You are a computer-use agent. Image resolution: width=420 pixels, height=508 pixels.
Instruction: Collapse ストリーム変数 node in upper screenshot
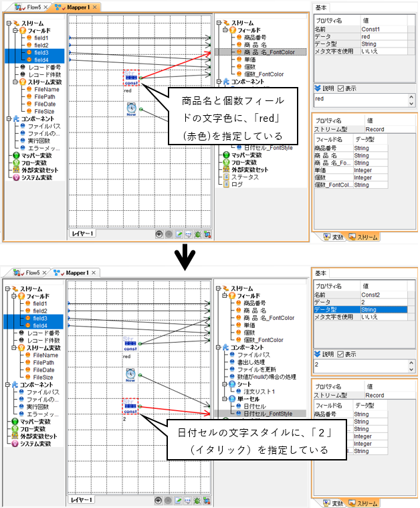coord(15,82)
